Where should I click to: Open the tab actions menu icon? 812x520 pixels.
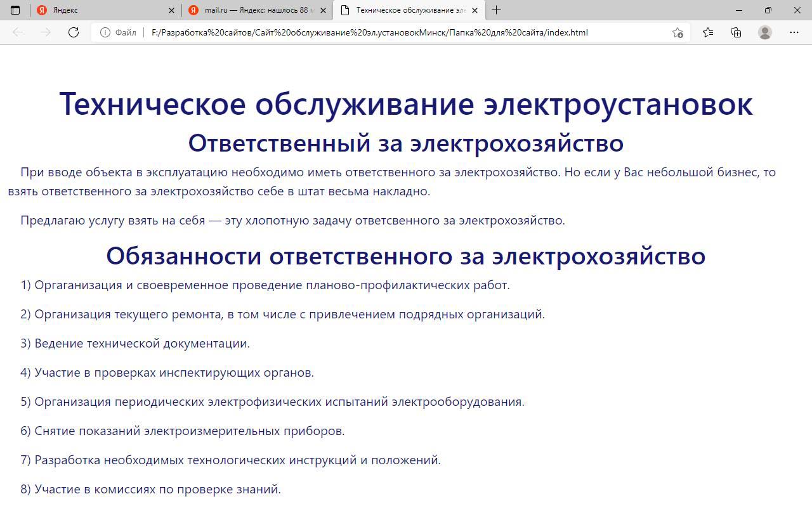15,10
